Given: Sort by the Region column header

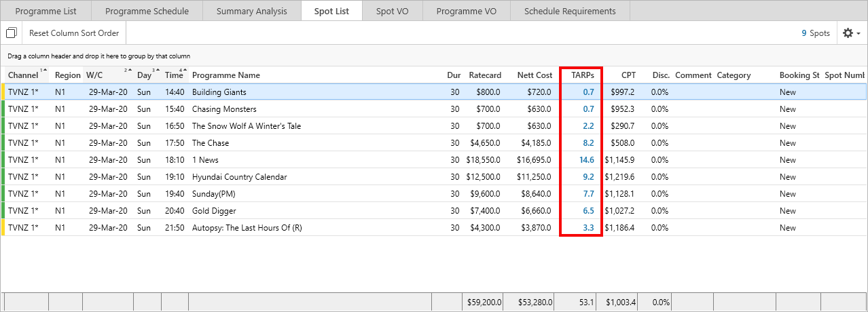Looking at the screenshot, I should (x=67, y=75).
